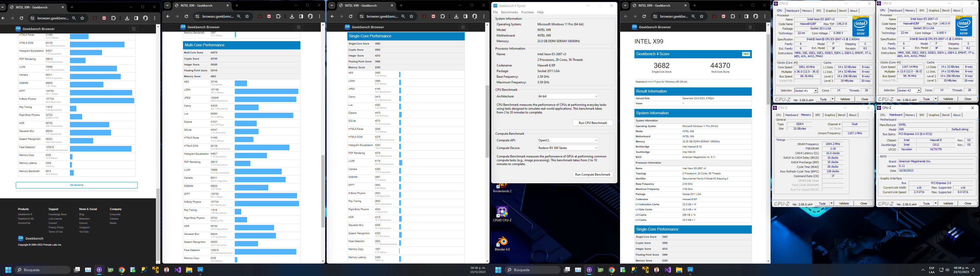Open Architecture 64-bit dropdown in Geekbench 4
The image size is (980, 276).
coord(568,96)
